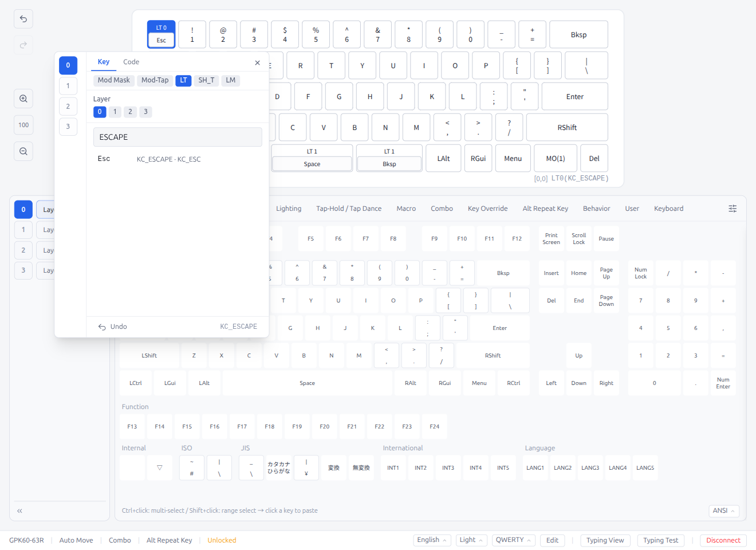Reset zoom using the 100 button
The width and height of the screenshot is (756, 550).
(x=23, y=125)
